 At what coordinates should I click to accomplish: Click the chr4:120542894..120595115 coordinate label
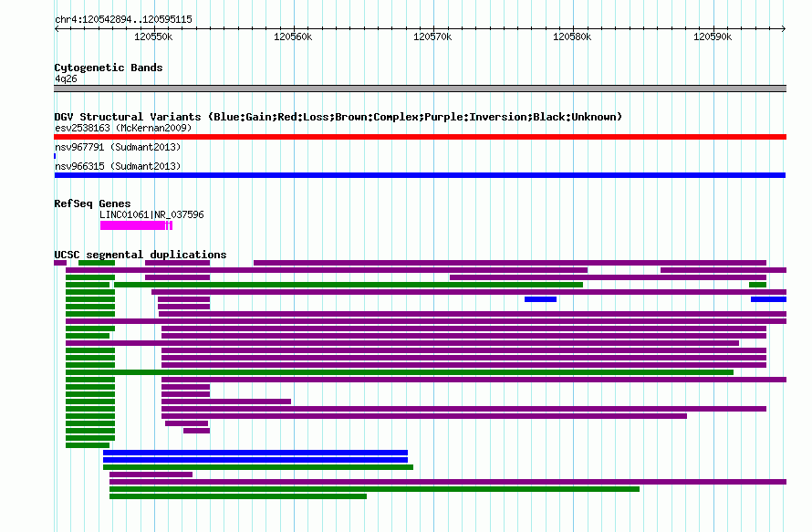123,19
